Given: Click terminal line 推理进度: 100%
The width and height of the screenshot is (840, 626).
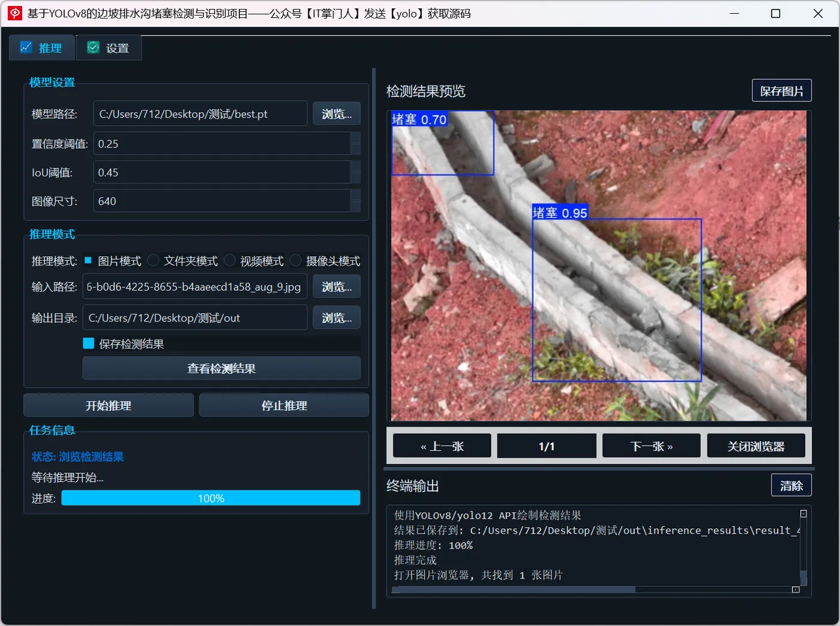Looking at the screenshot, I should (x=433, y=545).
